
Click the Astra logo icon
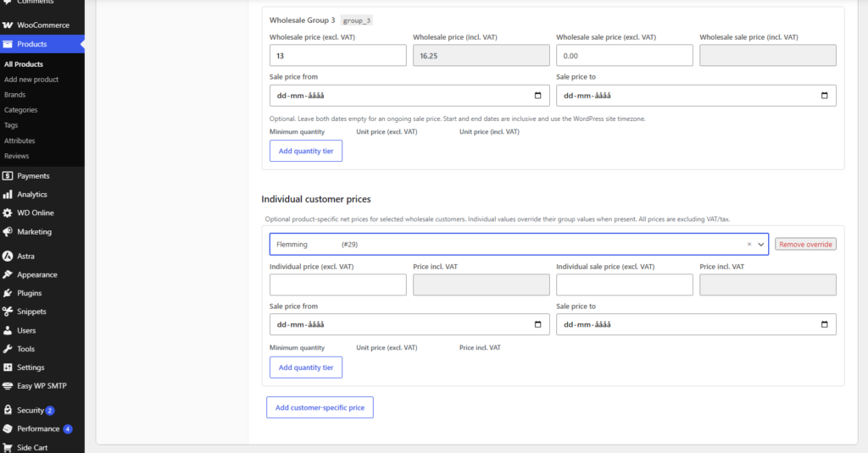pos(8,256)
